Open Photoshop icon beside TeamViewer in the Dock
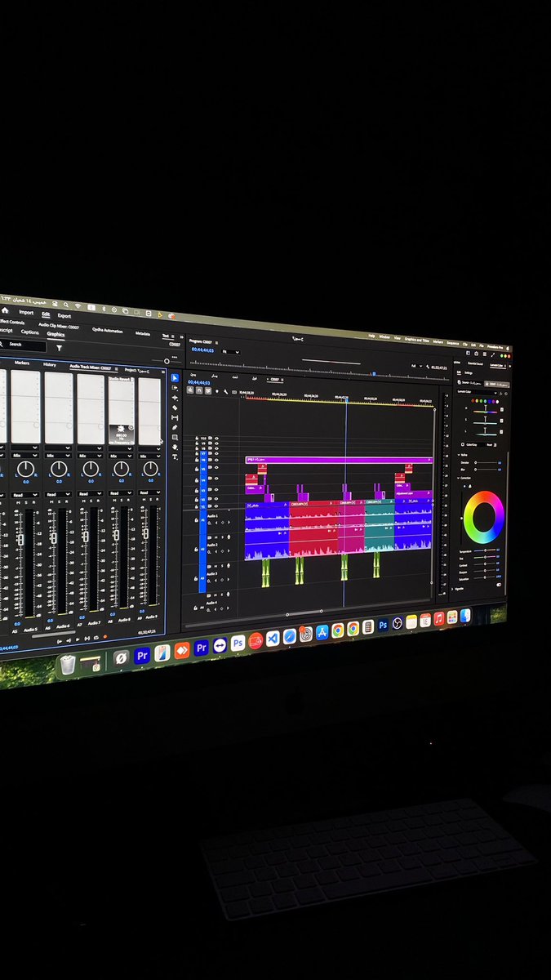This screenshot has height=980, width=551. pos(238,643)
